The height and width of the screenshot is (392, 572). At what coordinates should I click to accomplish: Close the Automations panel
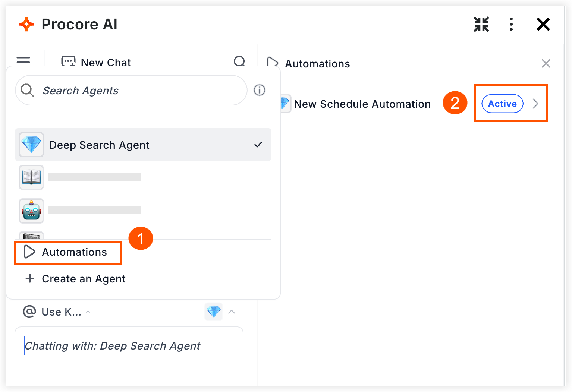click(x=546, y=63)
